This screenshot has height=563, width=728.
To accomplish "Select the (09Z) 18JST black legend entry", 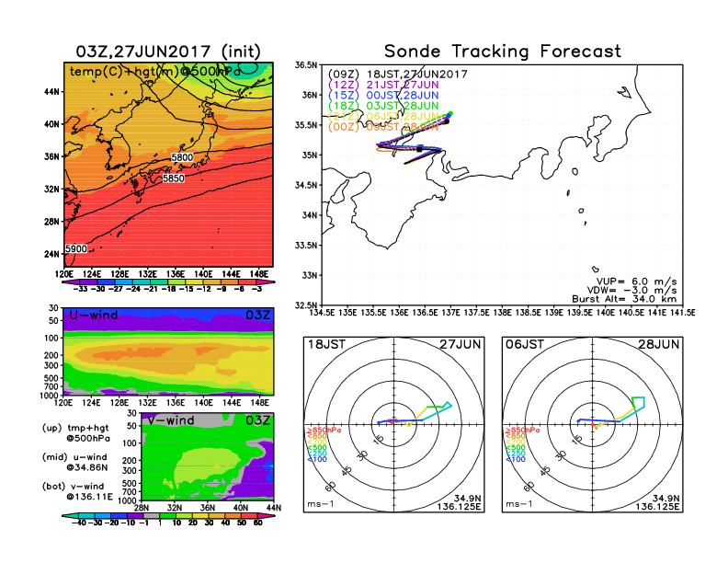I will (399, 74).
